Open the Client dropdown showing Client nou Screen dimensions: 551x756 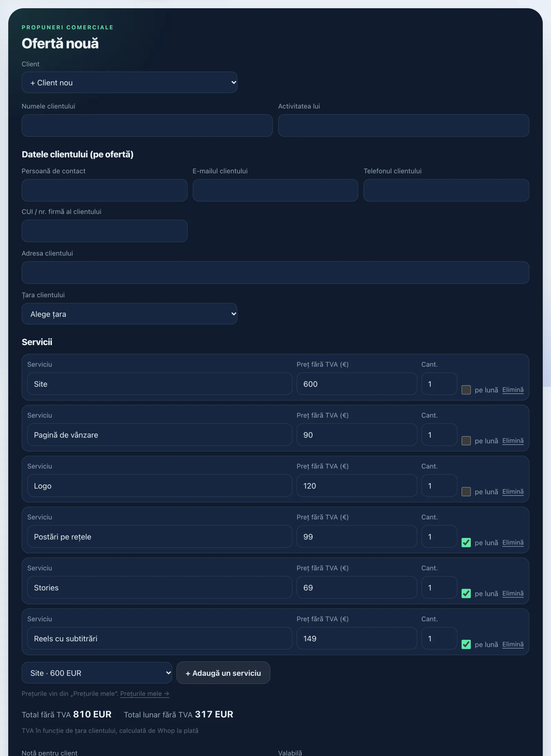tap(129, 82)
